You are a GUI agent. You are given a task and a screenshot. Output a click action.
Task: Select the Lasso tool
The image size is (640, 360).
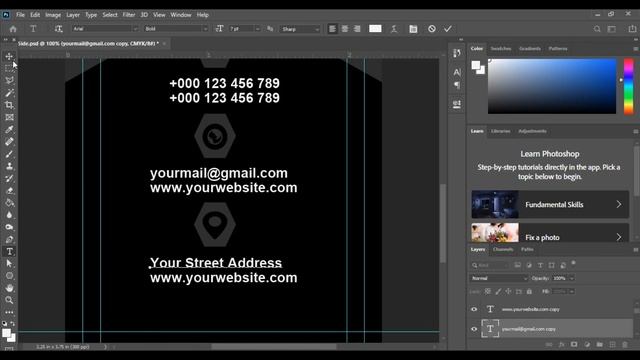point(9,80)
